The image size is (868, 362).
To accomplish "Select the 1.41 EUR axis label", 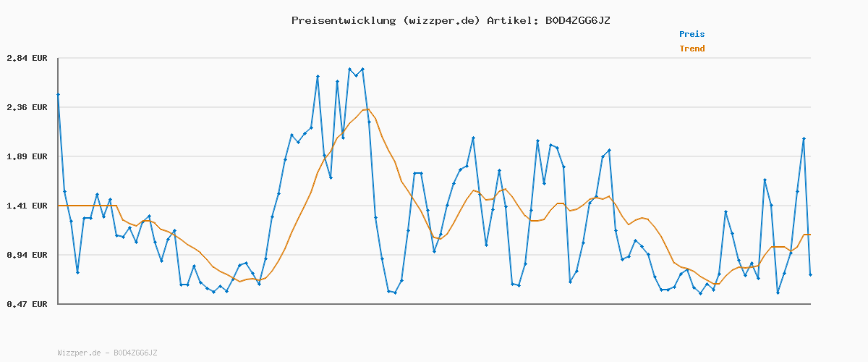I will pyautogui.click(x=27, y=206).
